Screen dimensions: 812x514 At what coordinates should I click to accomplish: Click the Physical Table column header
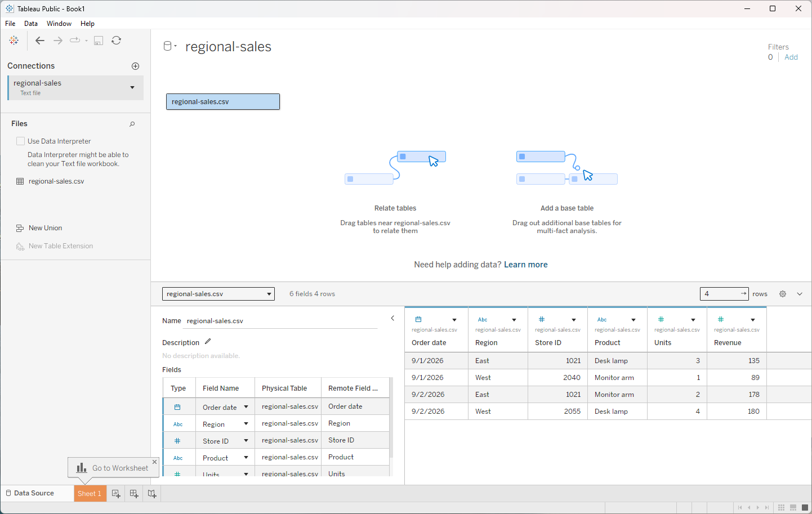(x=288, y=388)
